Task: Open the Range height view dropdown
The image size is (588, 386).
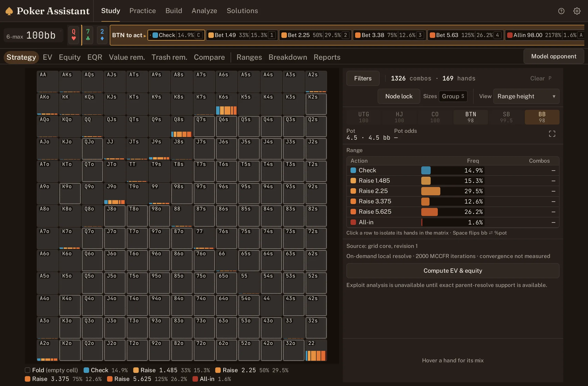Action: [x=526, y=96]
